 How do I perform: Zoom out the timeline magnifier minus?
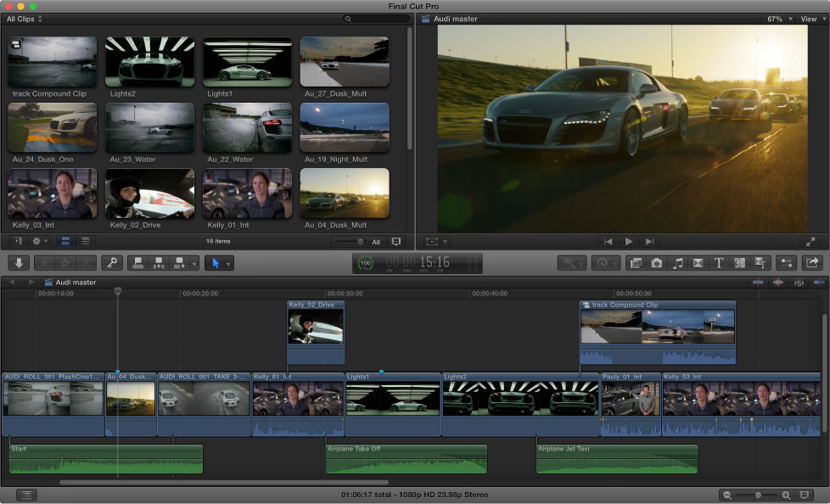point(727,495)
